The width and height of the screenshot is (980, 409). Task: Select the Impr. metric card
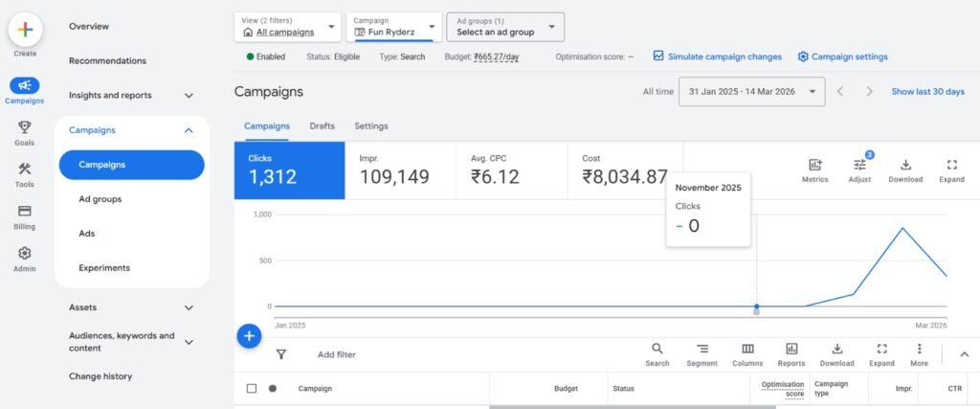point(401,170)
